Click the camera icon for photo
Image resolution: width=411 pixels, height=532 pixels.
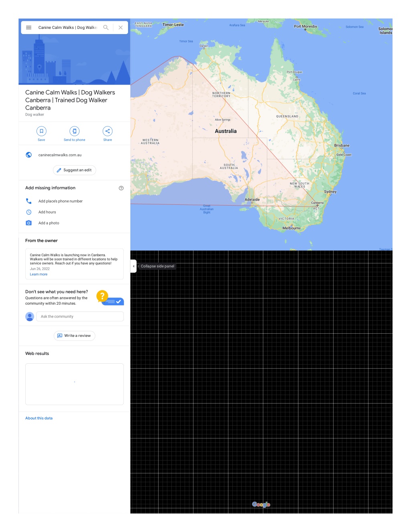(29, 223)
